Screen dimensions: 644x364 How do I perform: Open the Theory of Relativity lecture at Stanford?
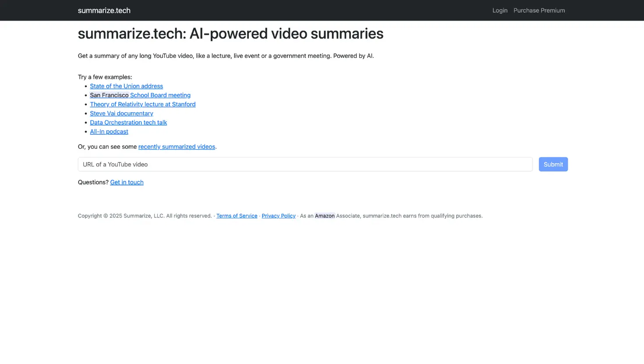[x=142, y=104]
